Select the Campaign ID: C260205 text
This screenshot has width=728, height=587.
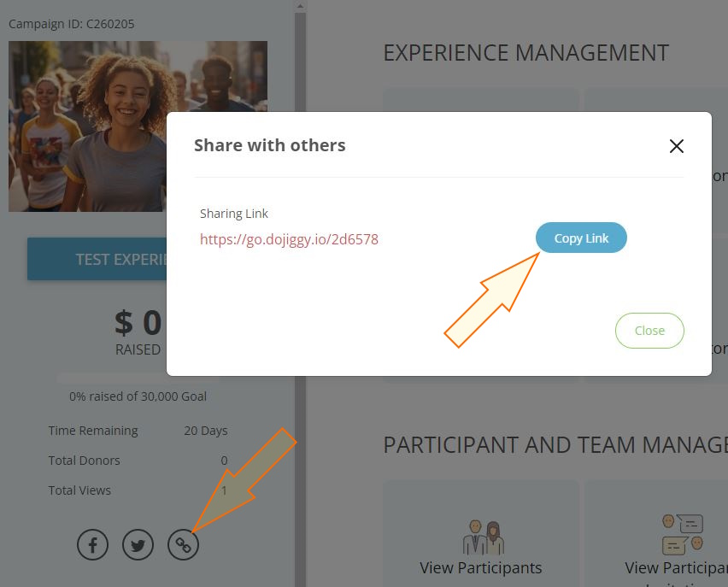72,24
